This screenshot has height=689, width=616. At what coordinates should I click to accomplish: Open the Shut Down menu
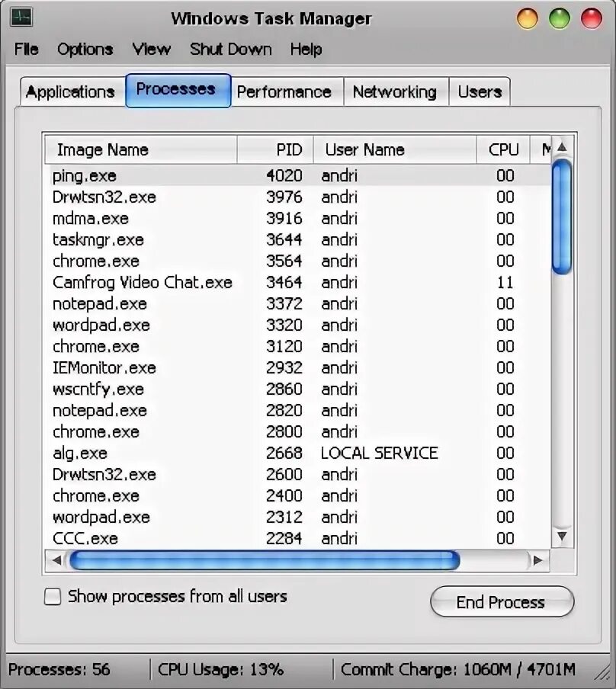(x=230, y=49)
